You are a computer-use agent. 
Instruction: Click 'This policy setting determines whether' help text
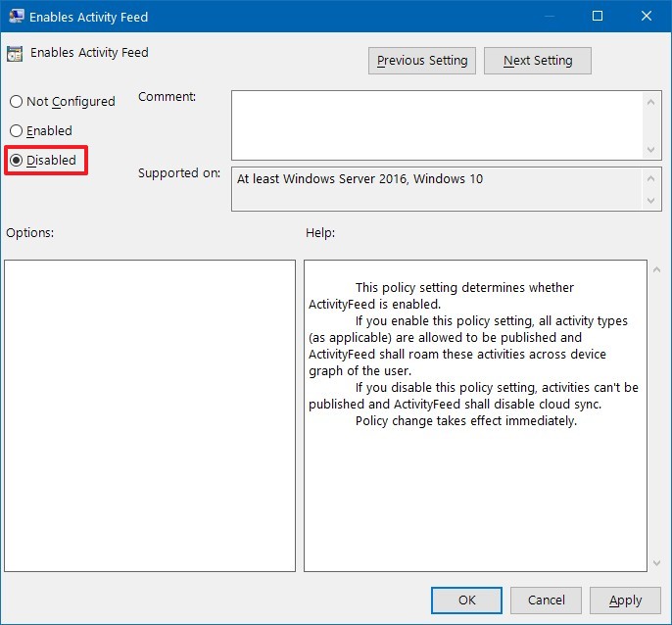[464, 288]
